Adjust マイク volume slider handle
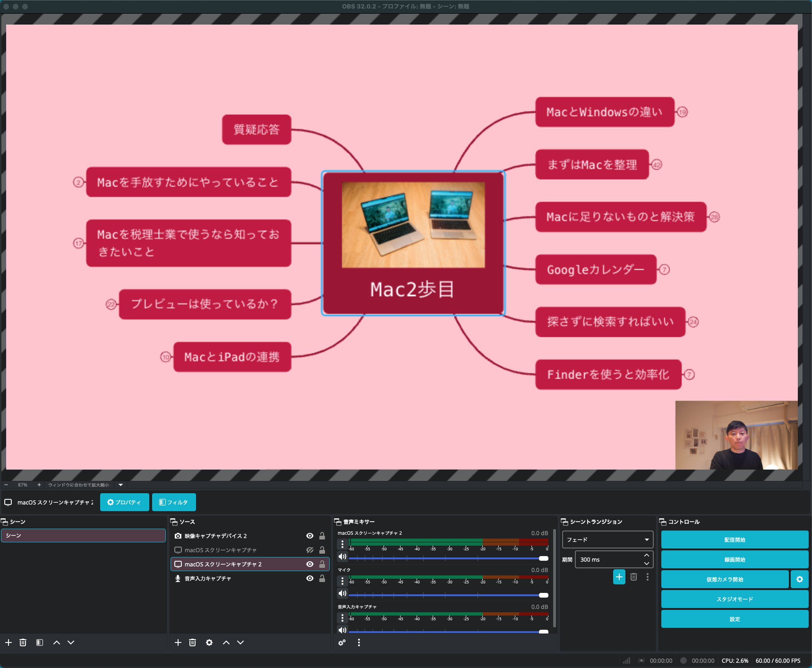This screenshot has width=812, height=668. point(543,595)
